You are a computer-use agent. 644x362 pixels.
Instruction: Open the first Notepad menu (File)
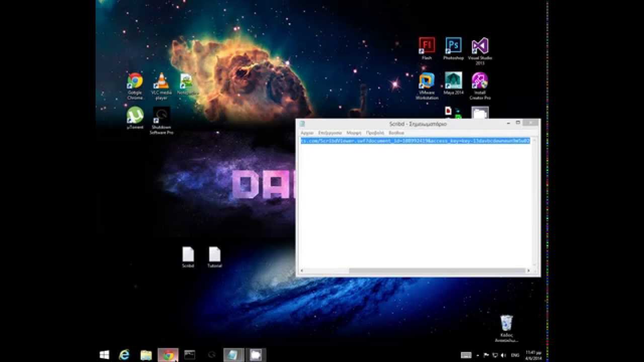[x=307, y=133]
